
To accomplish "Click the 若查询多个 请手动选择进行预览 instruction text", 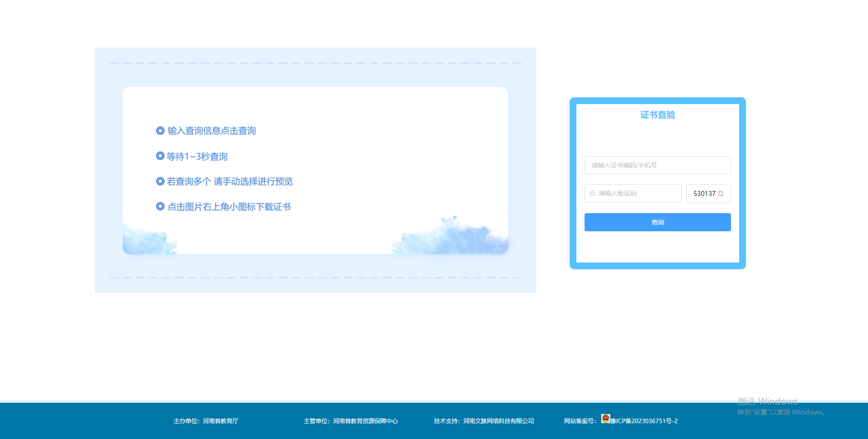I will click(x=230, y=181).
